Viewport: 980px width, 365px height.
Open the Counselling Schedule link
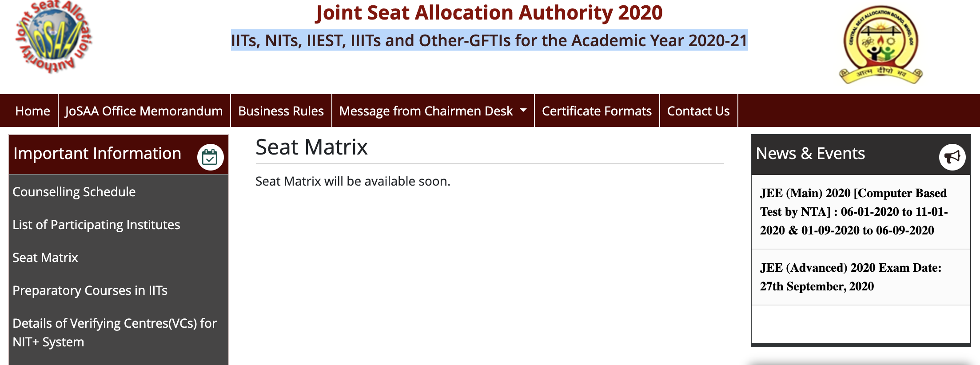click(74, 192)
